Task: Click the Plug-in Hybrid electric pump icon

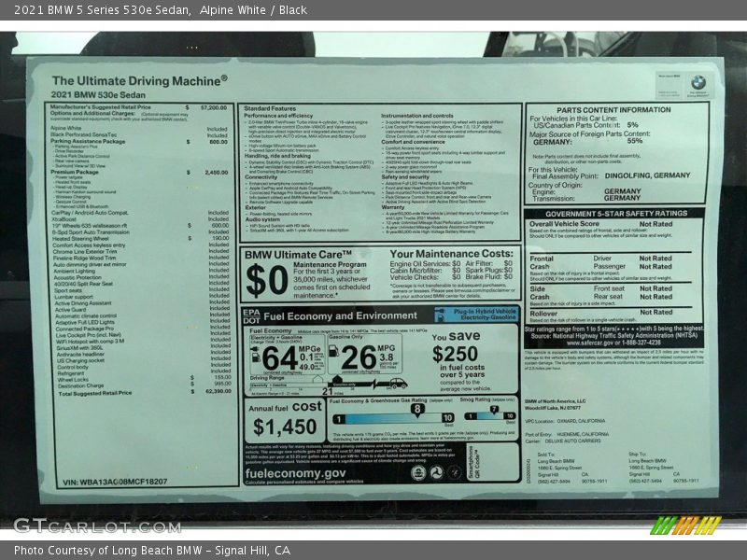Action: [x=441, y=316]
